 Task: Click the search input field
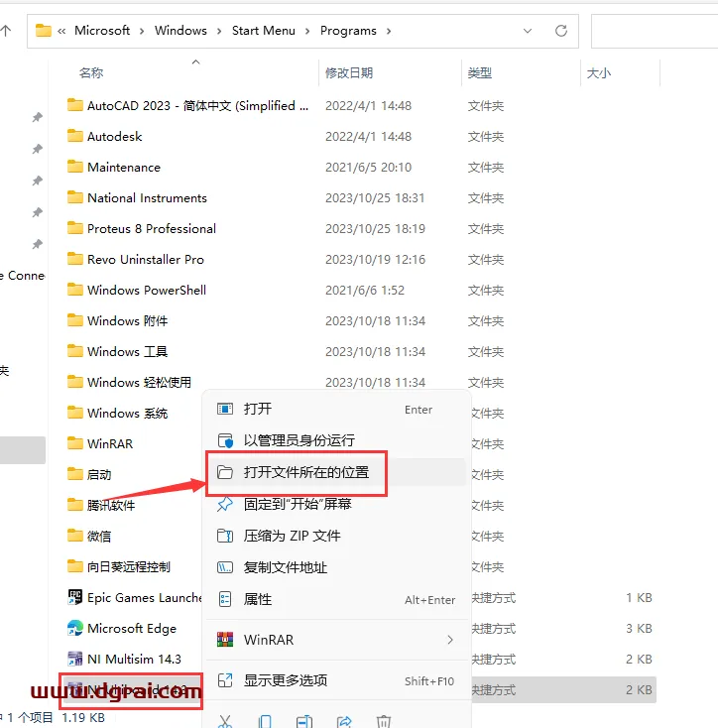655,31
